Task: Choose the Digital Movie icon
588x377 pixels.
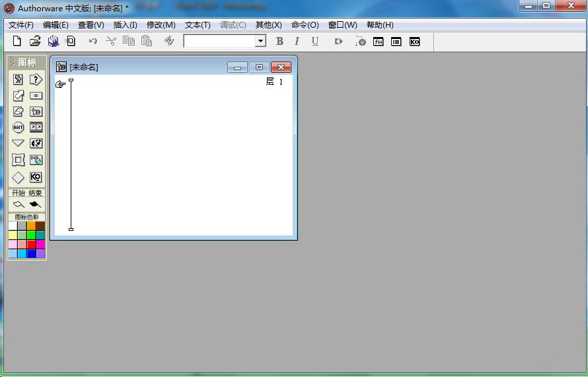Action: pyautogui.click(x=36, y=128)
